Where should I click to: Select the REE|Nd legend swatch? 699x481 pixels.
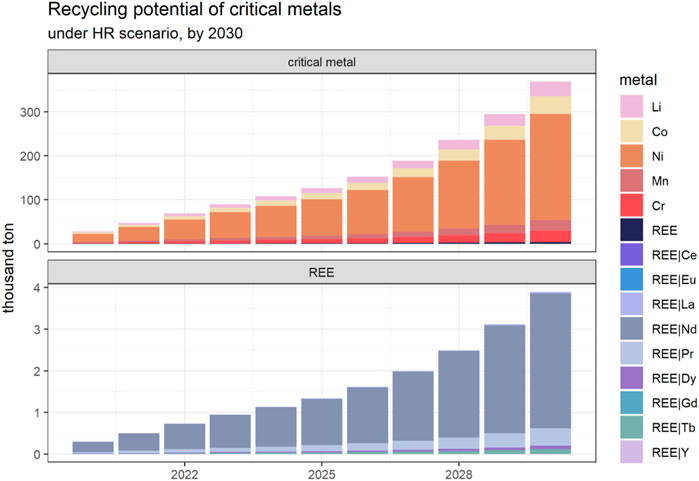coord(631,329)
